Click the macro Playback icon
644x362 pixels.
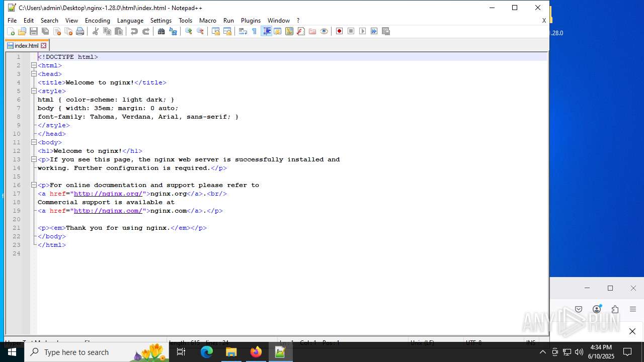coord(363,31)
